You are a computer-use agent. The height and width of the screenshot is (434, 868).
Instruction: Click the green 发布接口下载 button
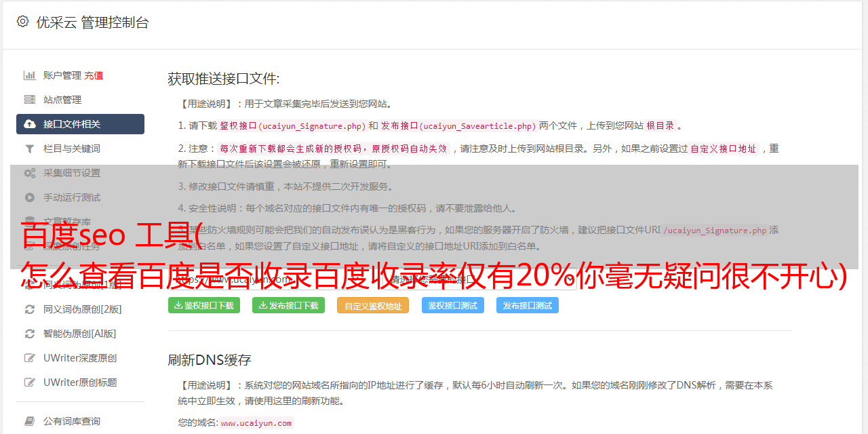point(289,305)
